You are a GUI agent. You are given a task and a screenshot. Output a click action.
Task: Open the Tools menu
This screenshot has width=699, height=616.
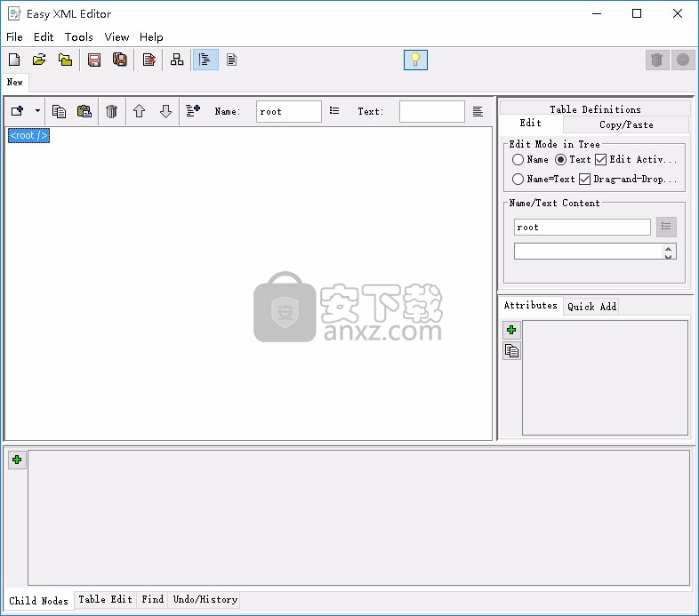coord(79,37)
